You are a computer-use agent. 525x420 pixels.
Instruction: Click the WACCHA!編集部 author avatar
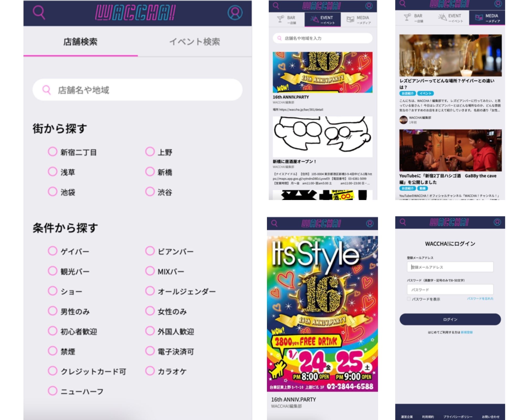(403, 120)
